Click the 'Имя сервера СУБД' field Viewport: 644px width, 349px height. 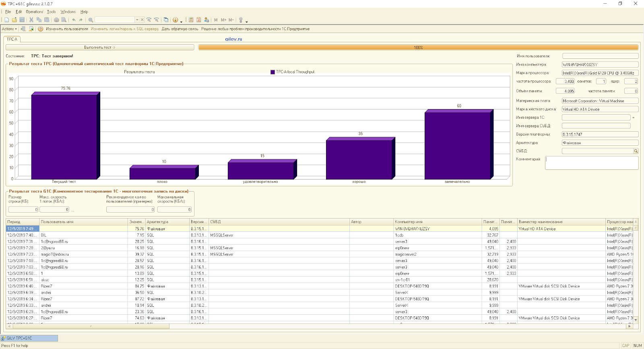tap(596, 126)
